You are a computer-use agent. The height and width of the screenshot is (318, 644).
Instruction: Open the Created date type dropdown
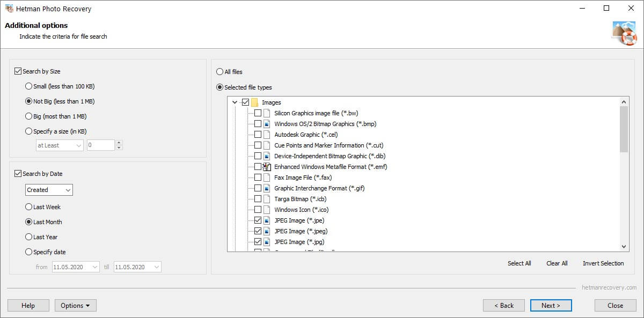pyautogui.click(x=49, y=190)
